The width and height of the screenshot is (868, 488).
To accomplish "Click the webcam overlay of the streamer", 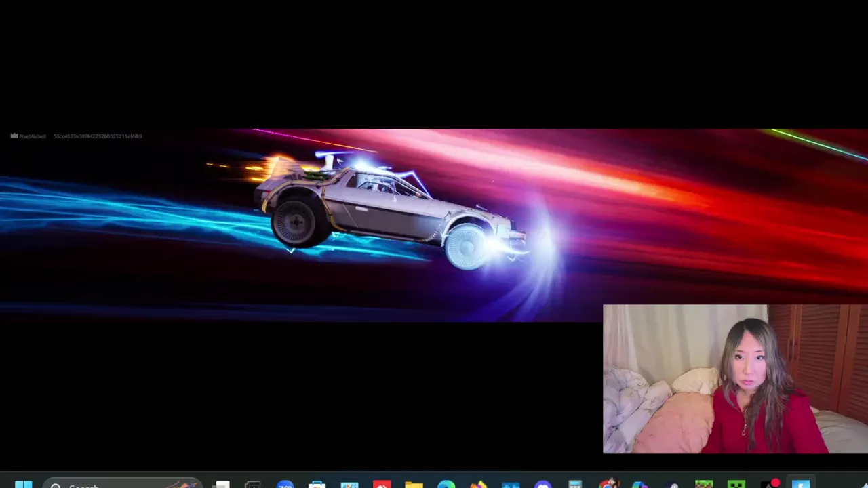I will tap(735, 379).
